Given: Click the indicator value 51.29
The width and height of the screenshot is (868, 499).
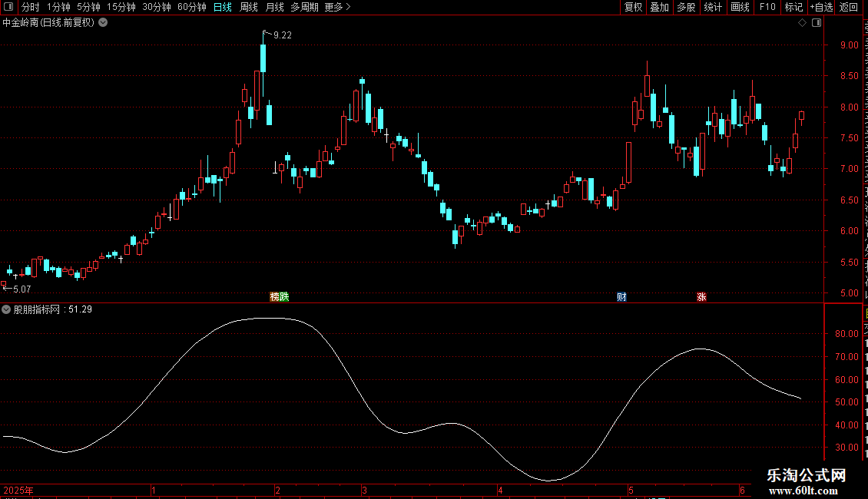Looking at the screenshot, I should [x=80, y=310].
